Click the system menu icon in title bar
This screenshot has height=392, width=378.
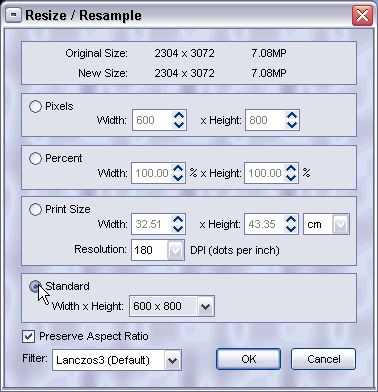click(14, 15)
